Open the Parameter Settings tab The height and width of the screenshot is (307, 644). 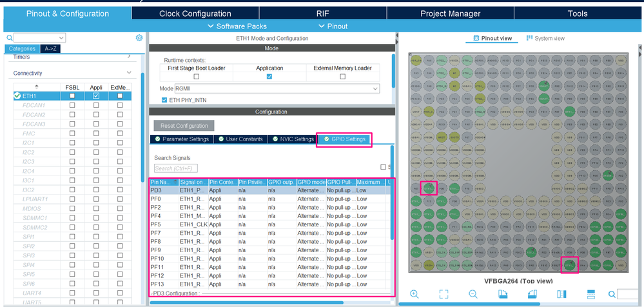(x=181, y=139)
